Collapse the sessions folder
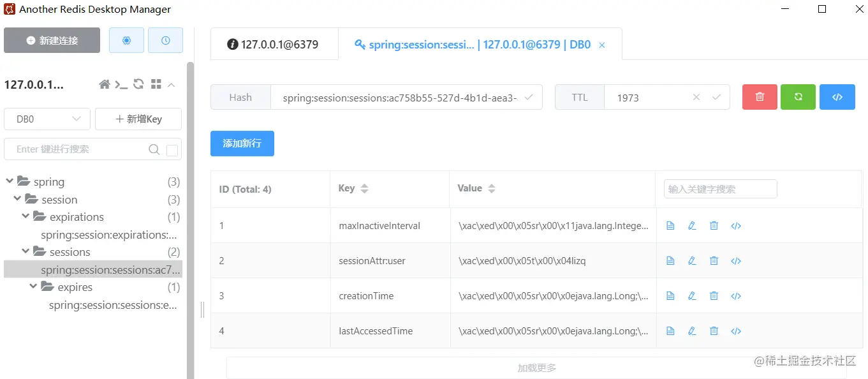 pos(26,251)
